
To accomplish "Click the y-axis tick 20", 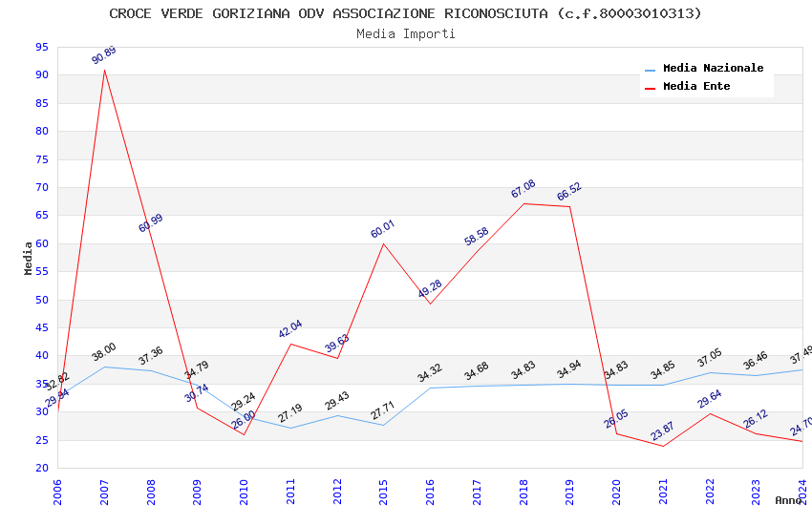I will [x=42, y=468].
